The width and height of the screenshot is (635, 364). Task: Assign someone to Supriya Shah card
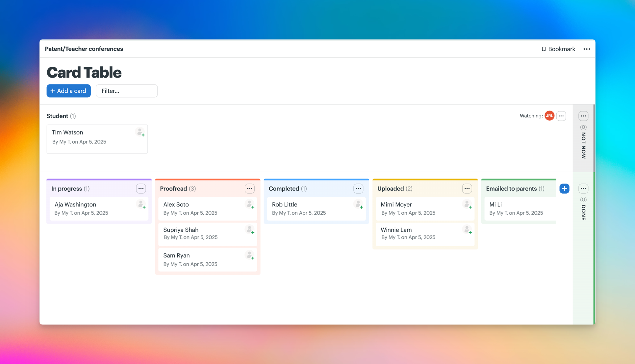point(250,230)
